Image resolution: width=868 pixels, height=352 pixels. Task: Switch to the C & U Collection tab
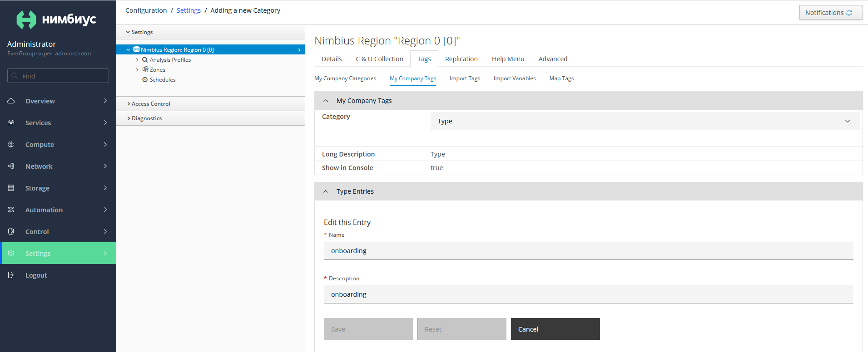click(x=380, y=59)
